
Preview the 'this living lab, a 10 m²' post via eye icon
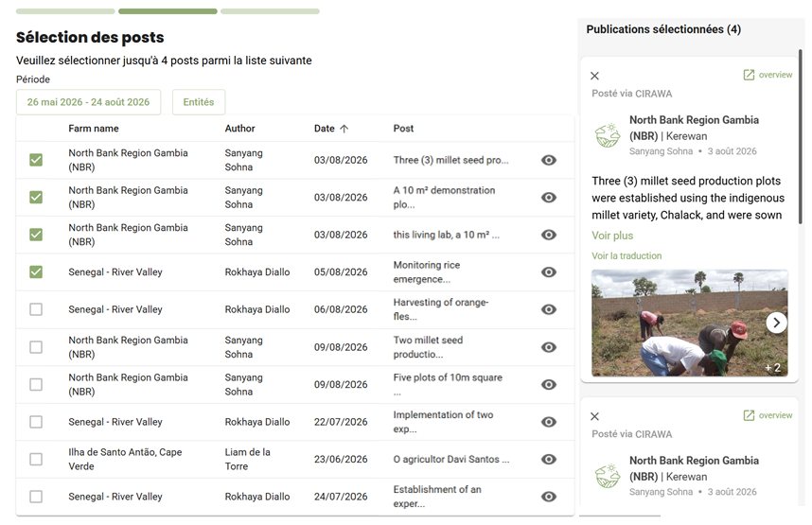tap(548, 235)
